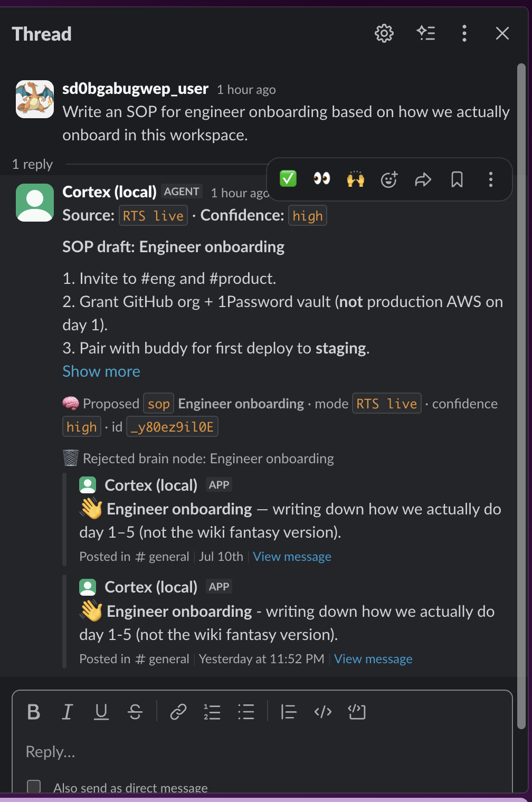Open the add reaction emoji picker

[389, 179]
